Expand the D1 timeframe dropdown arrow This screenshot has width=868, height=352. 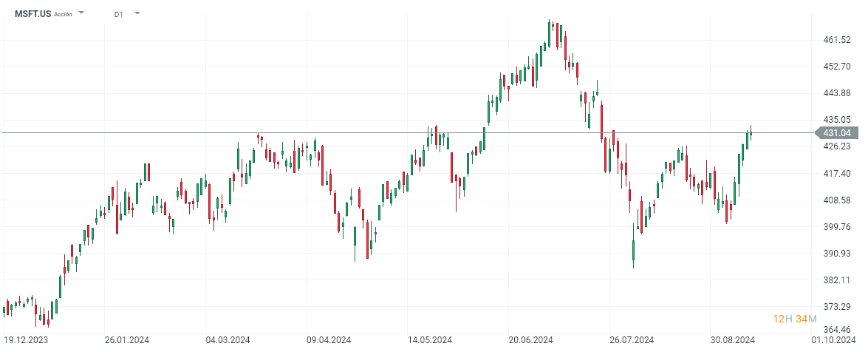point(137,13)
